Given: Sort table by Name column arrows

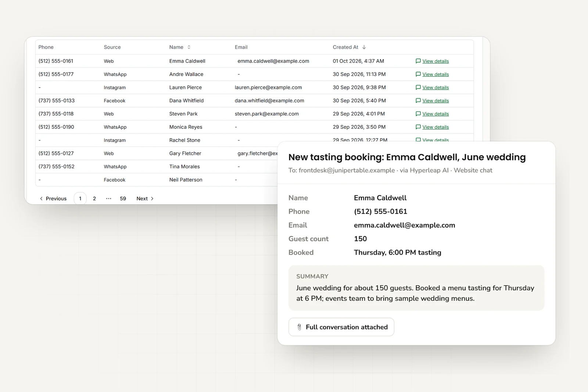Looking at the screenshot, I should coord(189,47).
